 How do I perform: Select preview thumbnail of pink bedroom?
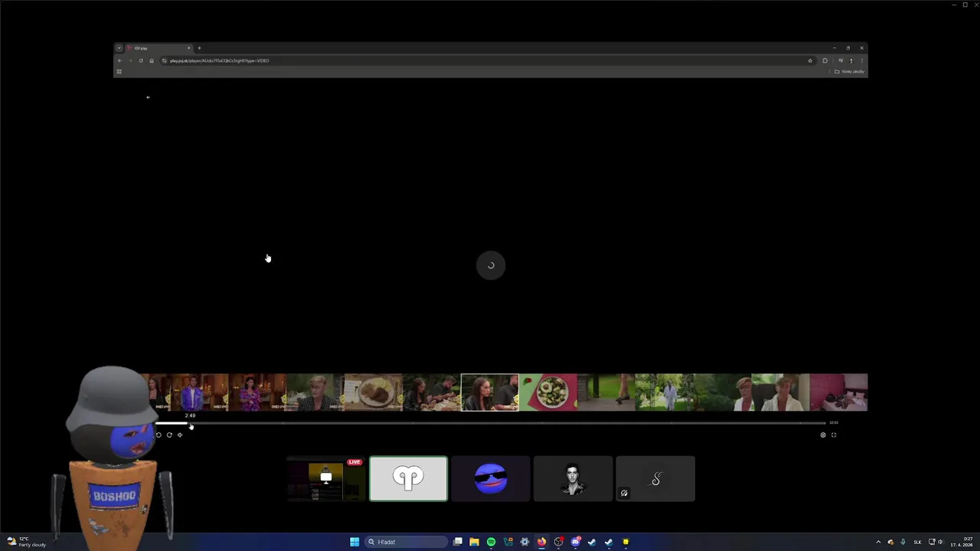click(838, 393)
